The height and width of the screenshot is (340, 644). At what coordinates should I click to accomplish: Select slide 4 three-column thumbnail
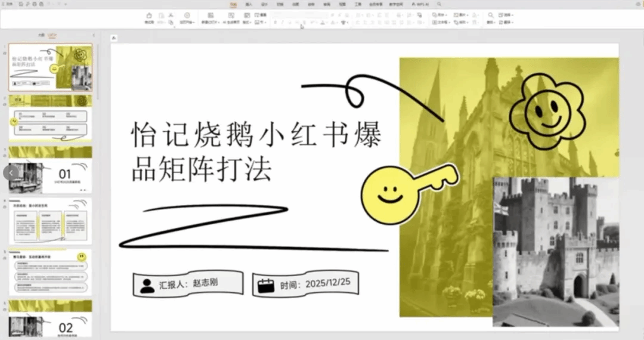tap(51, 221)
